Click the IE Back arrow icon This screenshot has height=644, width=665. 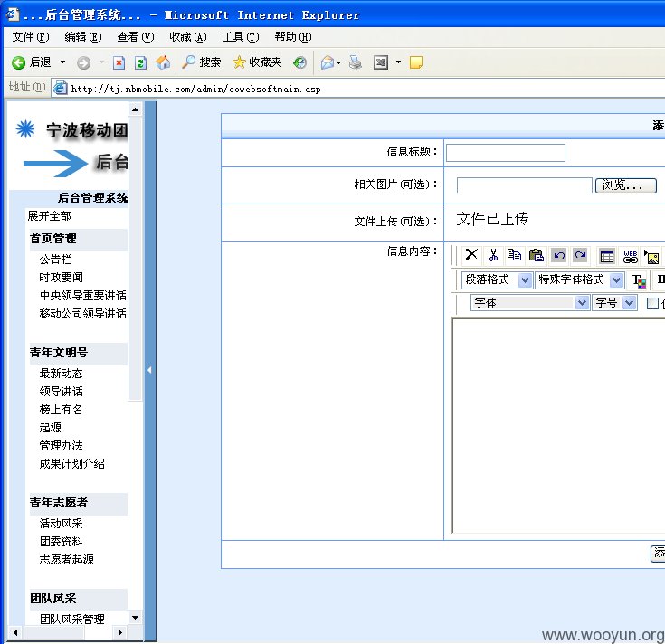click(x=18, y=62)
